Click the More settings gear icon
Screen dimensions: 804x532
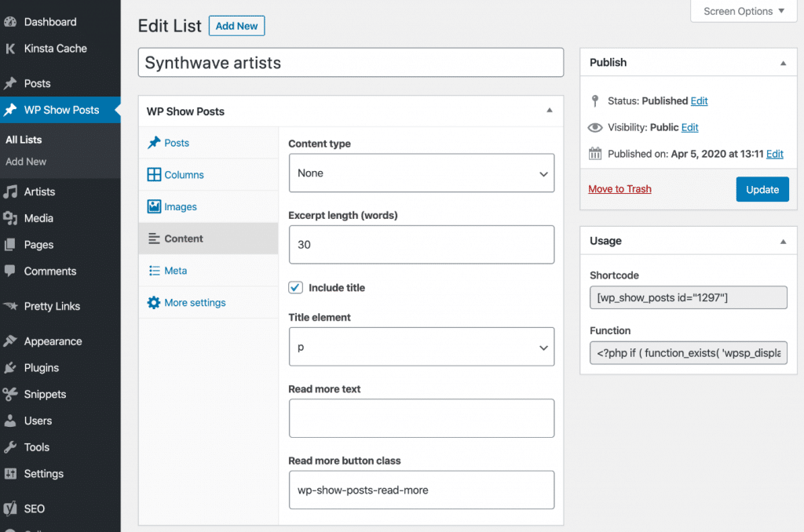pos(154,302)
